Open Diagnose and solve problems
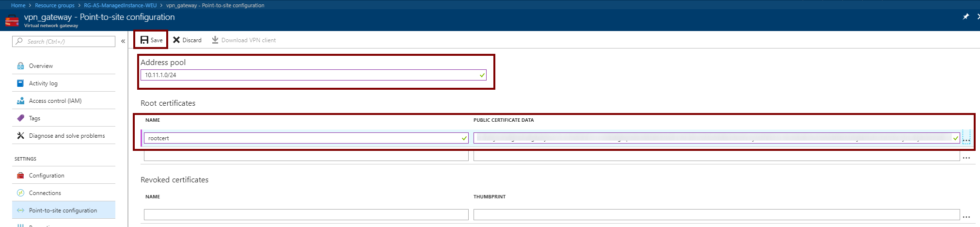This screenshot has width=980, height=227. coord(67,136)
